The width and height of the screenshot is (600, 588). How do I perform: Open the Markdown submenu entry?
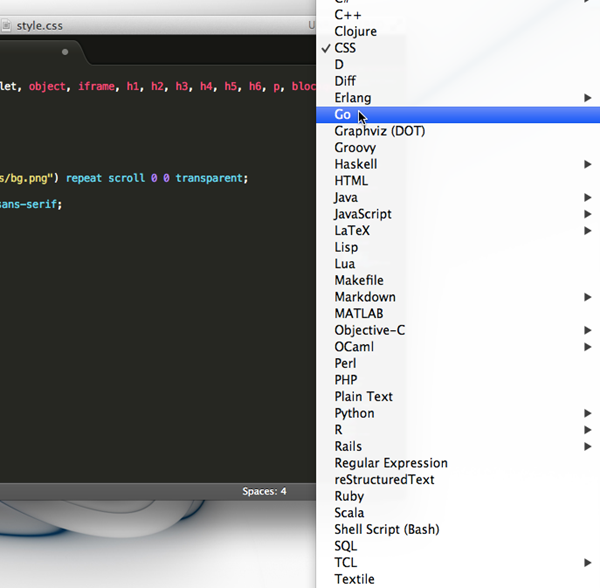(x=365, y=297)
